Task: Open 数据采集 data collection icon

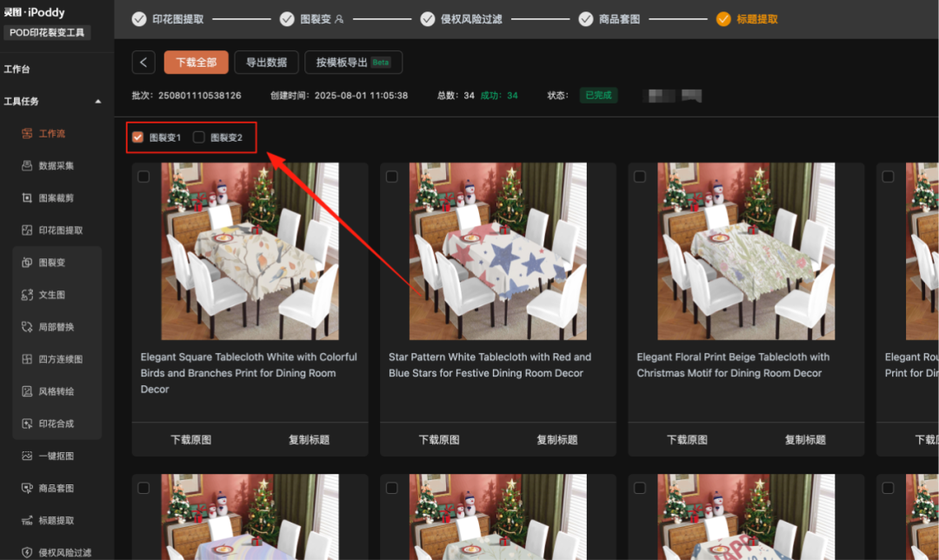Action: tap(27, 166)
